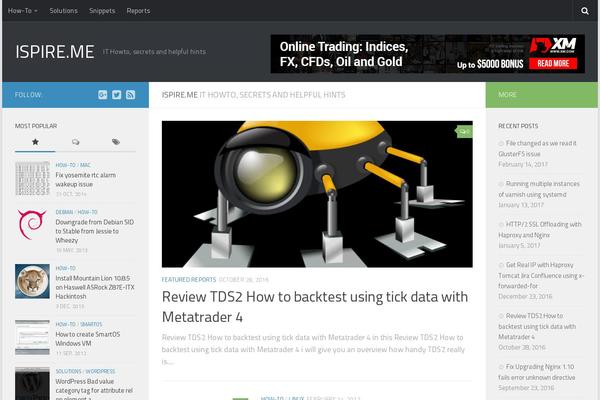
Task: Open recent post Running multiple instances of varnish
Action: 539,189
